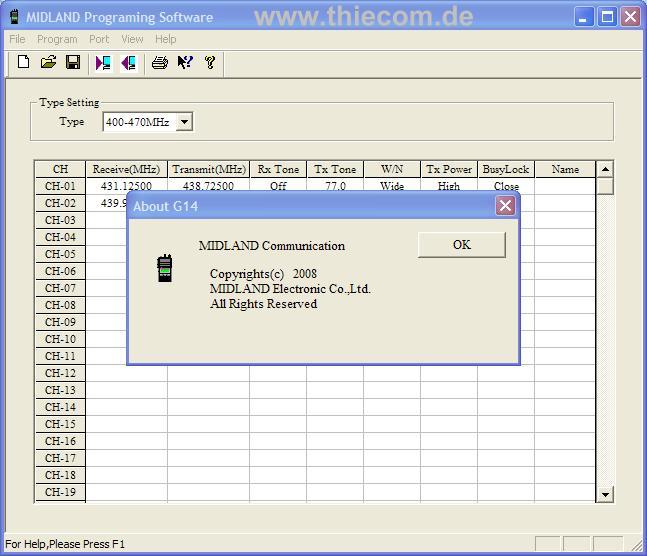Click the write-to-radio toolbar icon
The height and width of the screenshot is (556, 647).
[x=129, y=63]
